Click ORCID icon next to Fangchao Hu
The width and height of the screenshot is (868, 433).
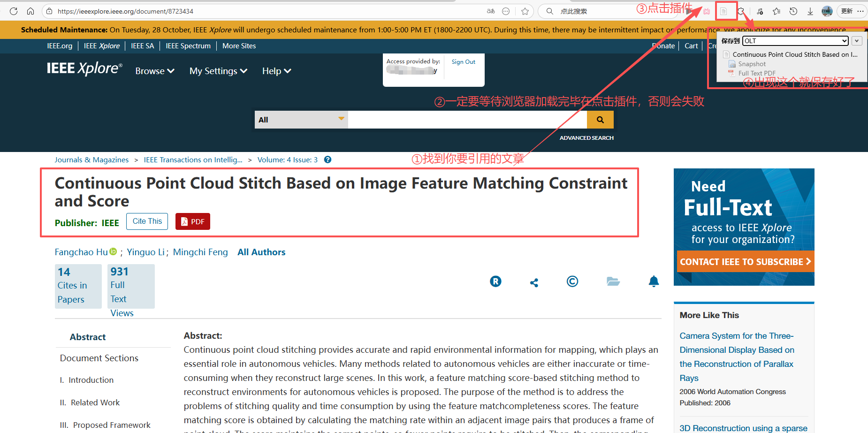point(113,251)
